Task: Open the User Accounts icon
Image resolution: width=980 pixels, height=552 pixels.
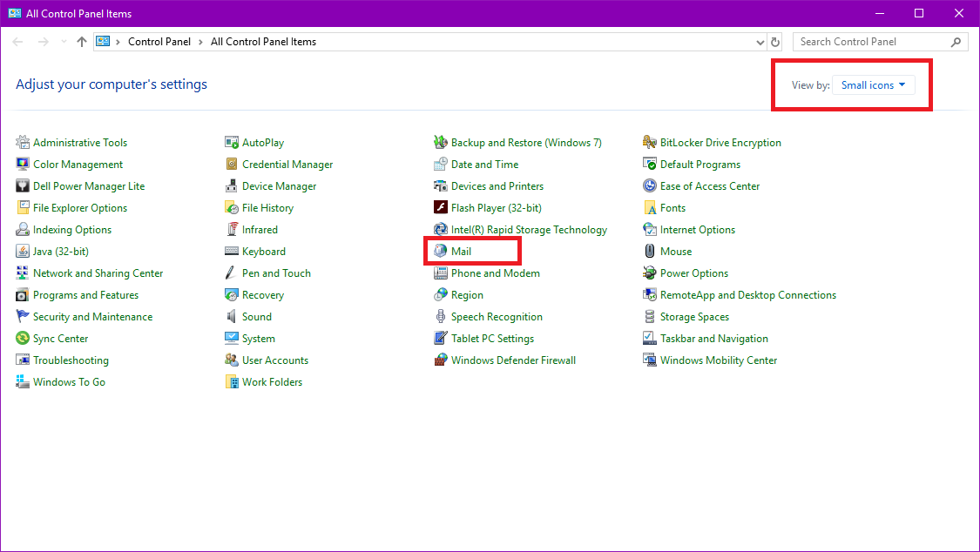Action: tap(232, 360)
